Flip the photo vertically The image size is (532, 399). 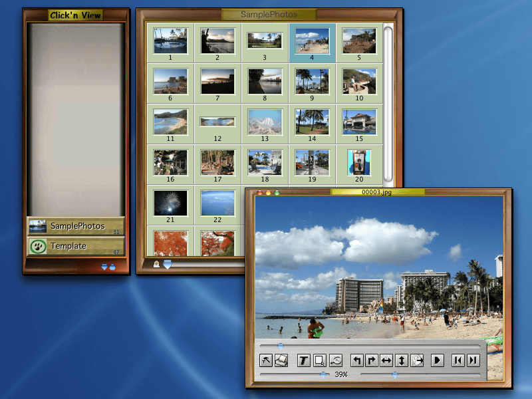click(402, 360)
